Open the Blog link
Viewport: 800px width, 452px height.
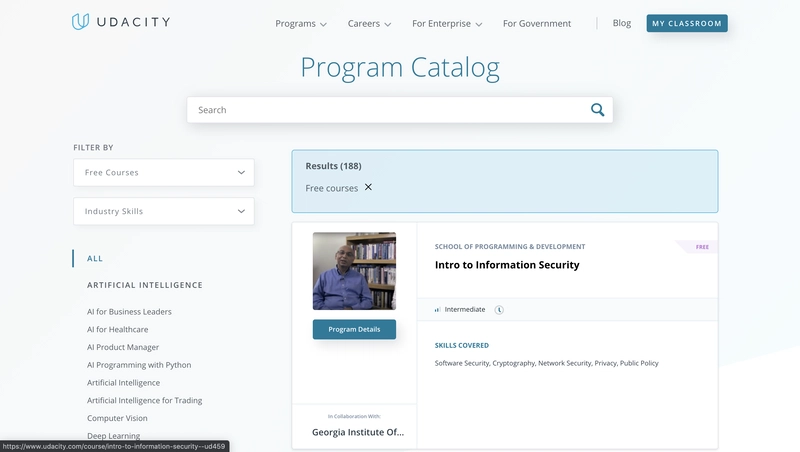coord(621,23)
